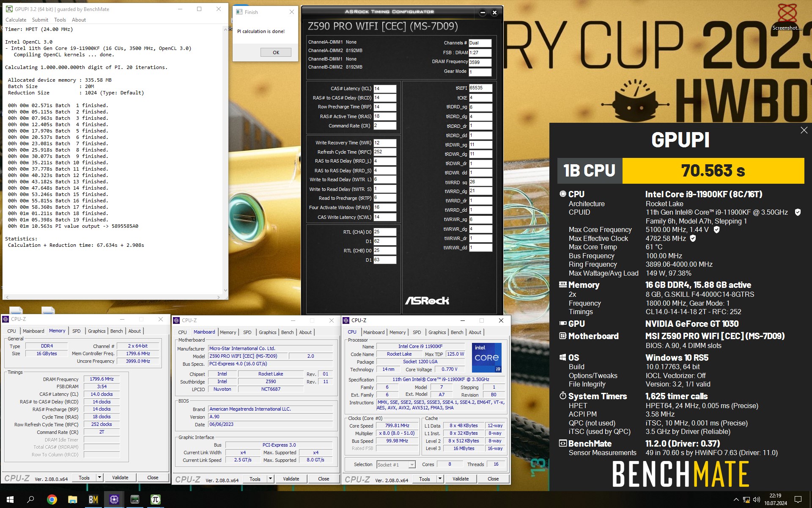Click the DRAM Frequency field in Timing Configurator
This screenshot has width=812, height=508.
pyautogui.click(x=480, y=62)
